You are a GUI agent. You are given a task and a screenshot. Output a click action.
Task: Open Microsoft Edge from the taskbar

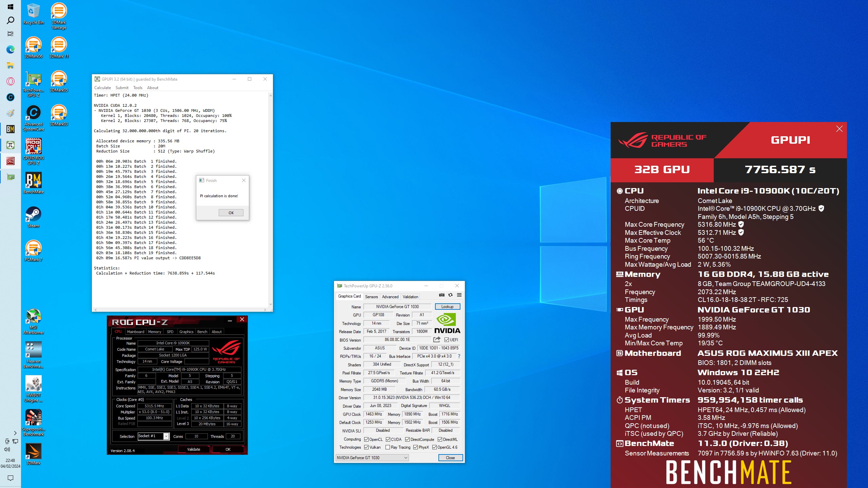(11, 50)
